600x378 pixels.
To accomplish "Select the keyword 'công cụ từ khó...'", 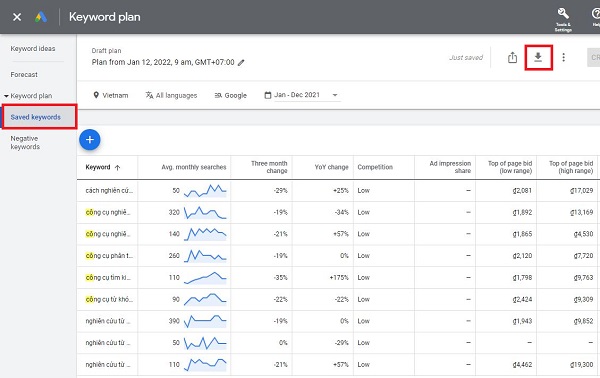I will coord(109,299).
